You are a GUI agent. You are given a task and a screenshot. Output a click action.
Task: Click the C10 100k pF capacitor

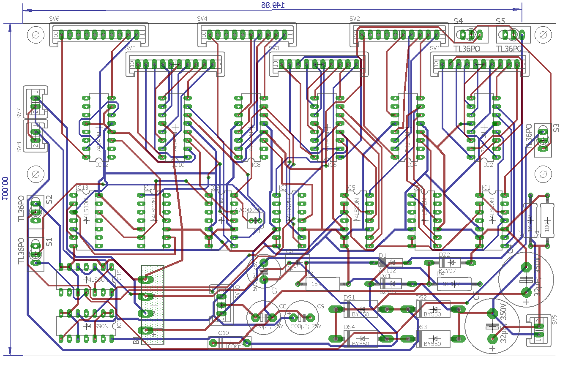click(229, 343)
